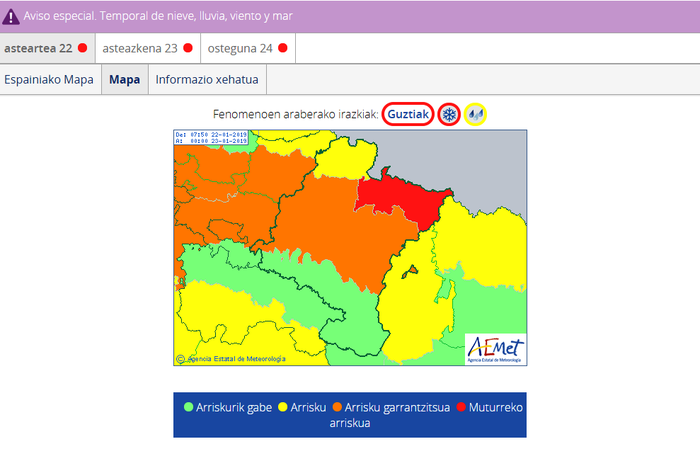Viewport: 700px width, 461px height.
Task: Click the red alert dot beside asteartea 22
Action: click(83, 48)
